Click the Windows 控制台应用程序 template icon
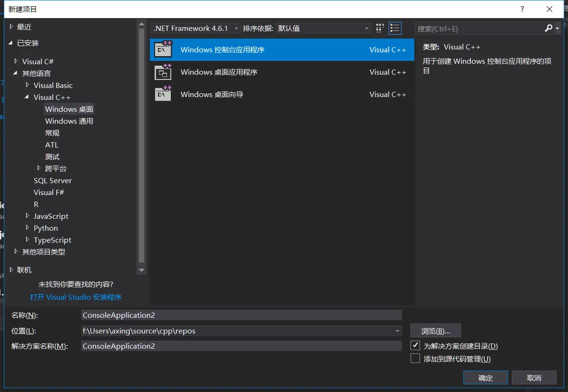The image size is (568, 392). point(163,49)
